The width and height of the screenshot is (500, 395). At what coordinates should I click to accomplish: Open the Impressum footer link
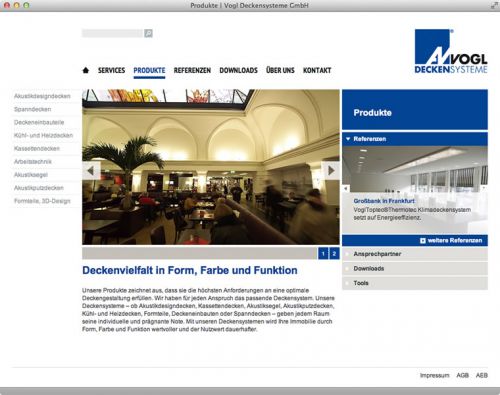point(435,375)
